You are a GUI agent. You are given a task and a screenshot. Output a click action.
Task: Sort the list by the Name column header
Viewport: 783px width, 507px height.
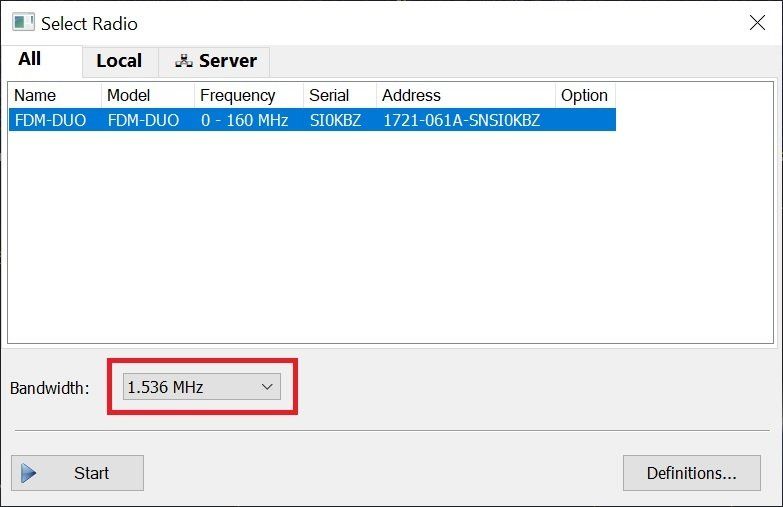[x=55, y=95]
